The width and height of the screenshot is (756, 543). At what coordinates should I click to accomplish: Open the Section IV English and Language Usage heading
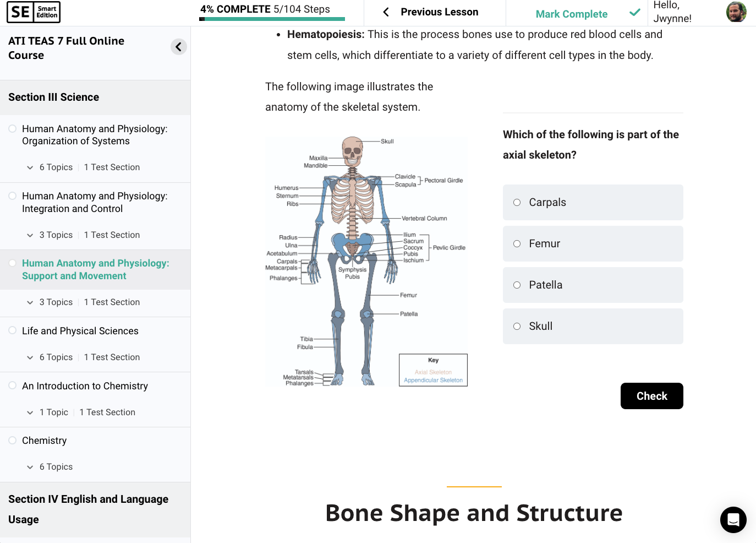tap(88, 509)
